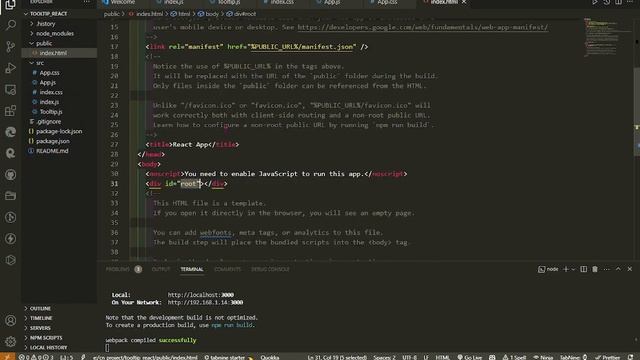
Task: Open the Search view in activity bar
Action: click(x=11, y=25)
